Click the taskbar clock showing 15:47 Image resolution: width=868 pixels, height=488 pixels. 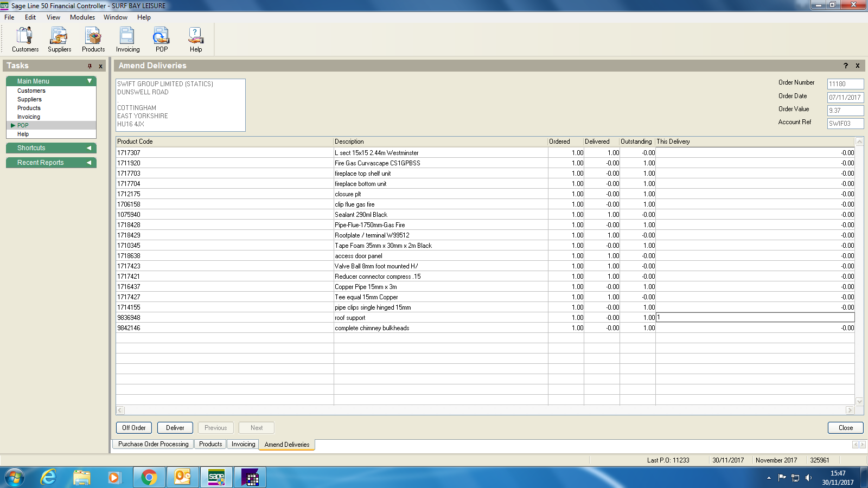pos(838,473)
